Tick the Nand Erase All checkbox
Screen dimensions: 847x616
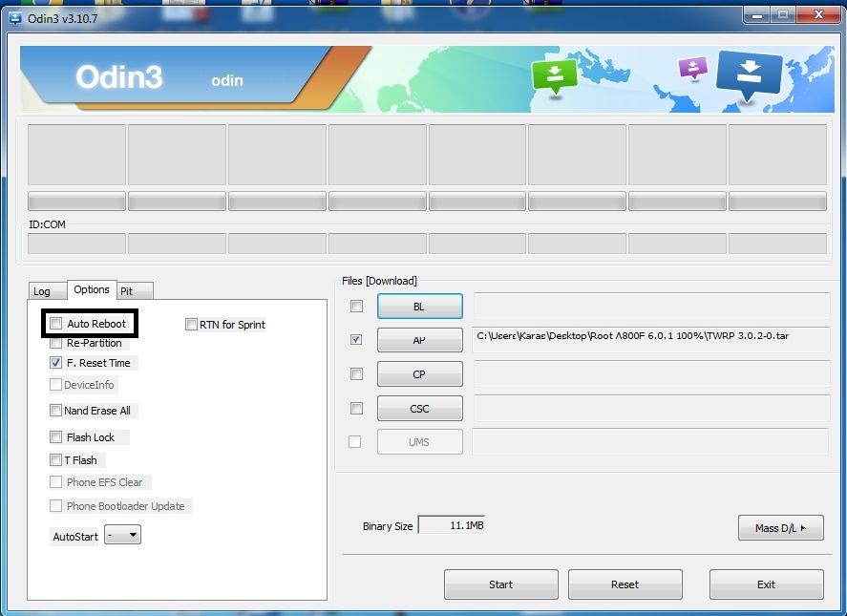(x=55, y=410)
